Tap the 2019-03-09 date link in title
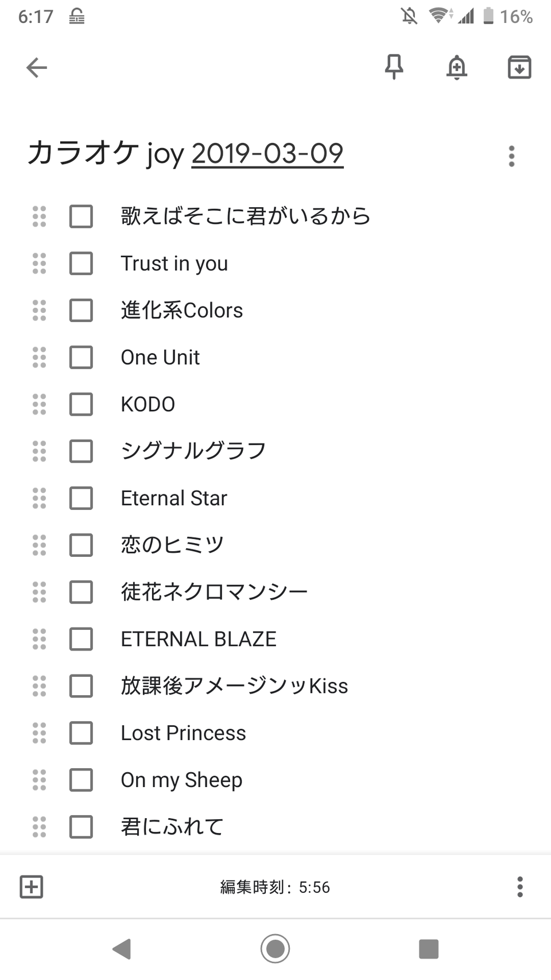Image resolution: width=551 pixels, height=980 pixels. [x=267, y=154]
